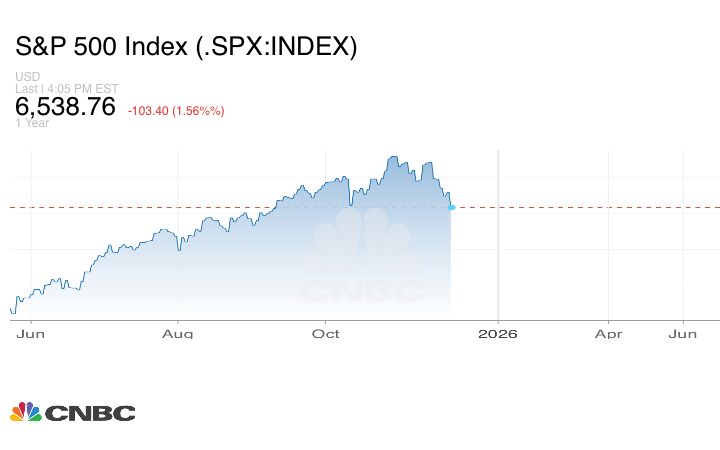
Task: Click the Jun label before Aug
Action: coord(31,333)
